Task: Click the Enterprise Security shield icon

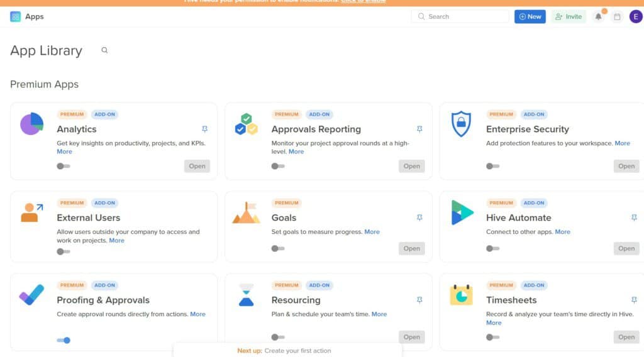Action: (x=461, y=124)
